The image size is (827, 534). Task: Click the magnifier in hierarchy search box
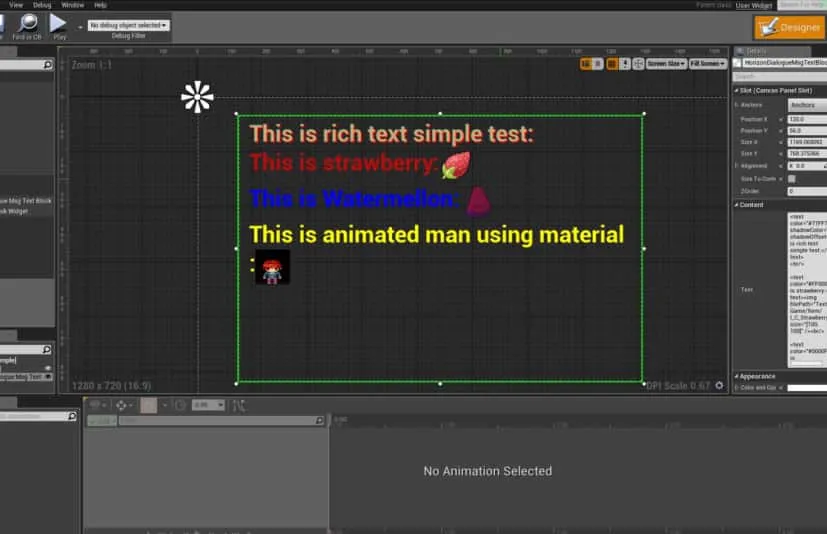[47, 349]
